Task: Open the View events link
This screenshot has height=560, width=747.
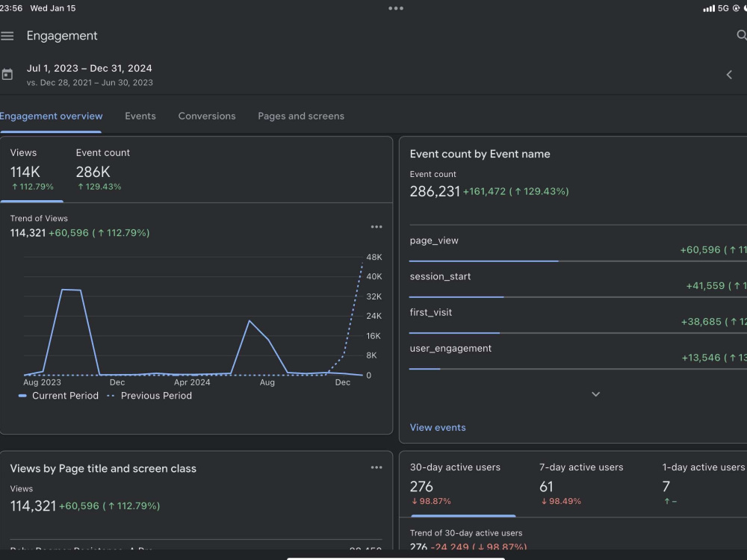Action: tap(438, 427)
